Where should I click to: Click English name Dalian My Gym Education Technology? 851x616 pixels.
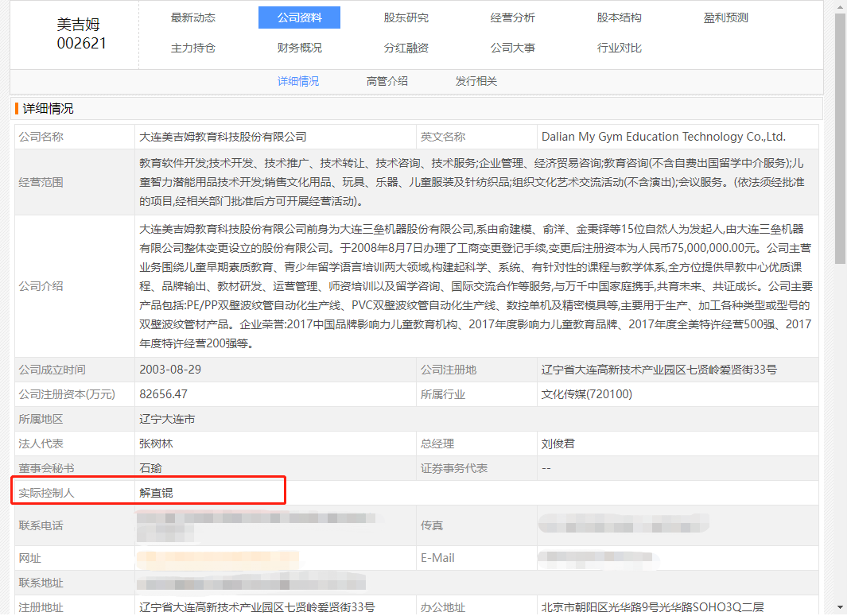pos(663,137)
